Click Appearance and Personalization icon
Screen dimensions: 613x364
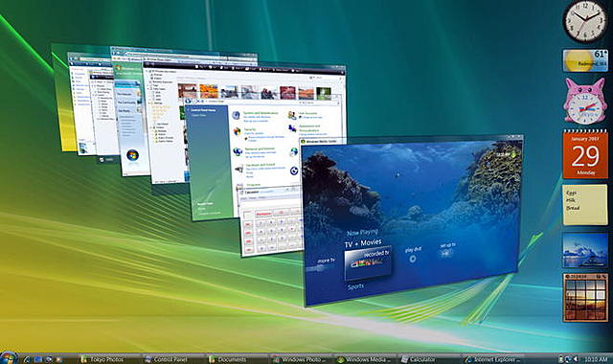click(x=292, y=127)
